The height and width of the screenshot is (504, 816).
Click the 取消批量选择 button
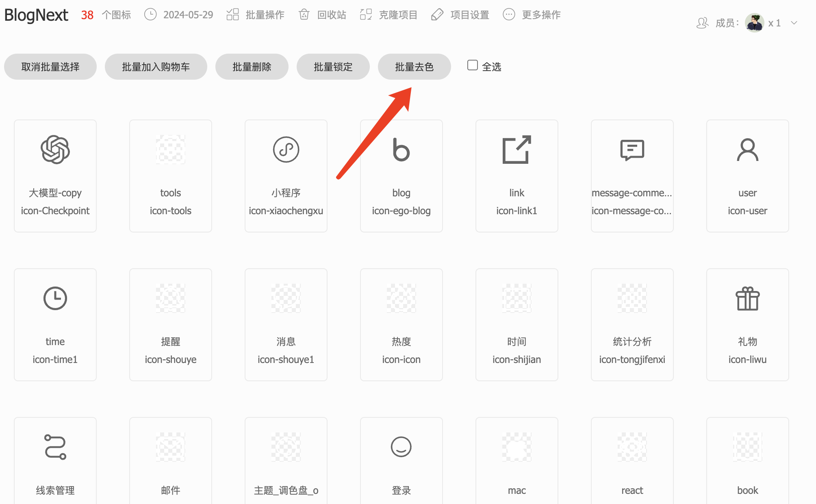[x=50, y=67]
